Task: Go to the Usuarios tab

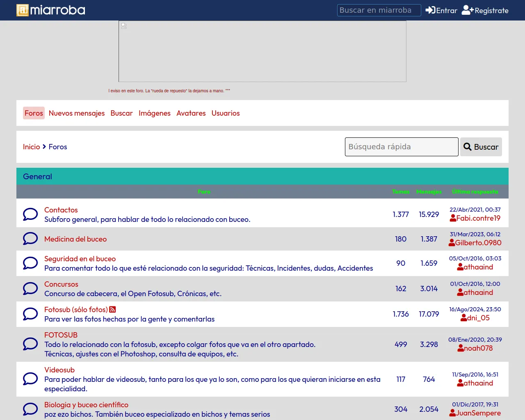Action: coord(226,113)
